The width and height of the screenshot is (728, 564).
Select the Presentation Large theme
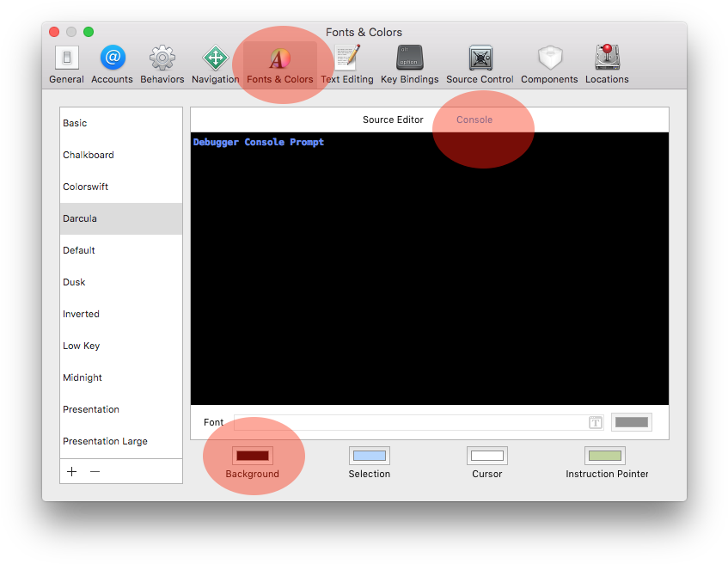(120, 441)
